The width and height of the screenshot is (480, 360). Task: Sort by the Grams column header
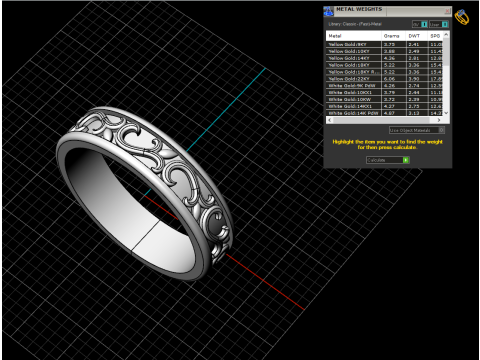coord(394,36)
